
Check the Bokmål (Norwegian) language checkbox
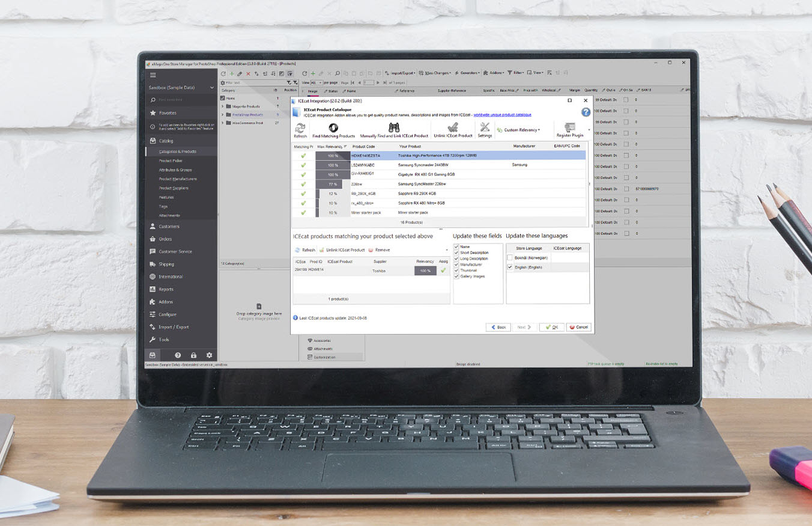pyautogui.click(x=511, y=257)
